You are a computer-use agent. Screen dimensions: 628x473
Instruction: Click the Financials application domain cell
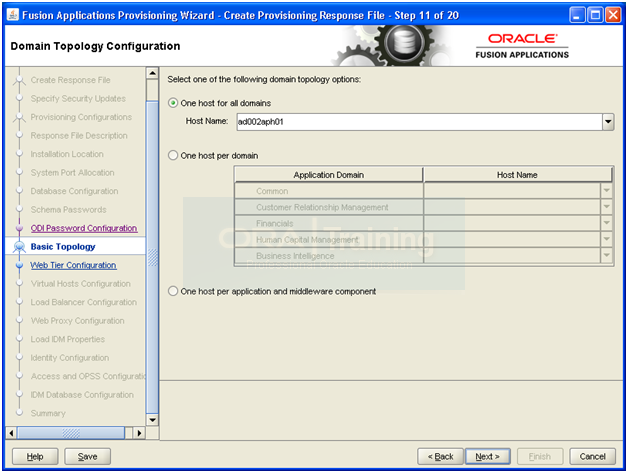(329, 223)
